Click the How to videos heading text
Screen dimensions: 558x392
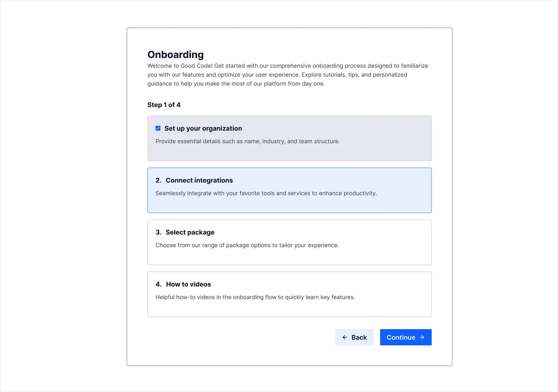(x=189, y=284)
